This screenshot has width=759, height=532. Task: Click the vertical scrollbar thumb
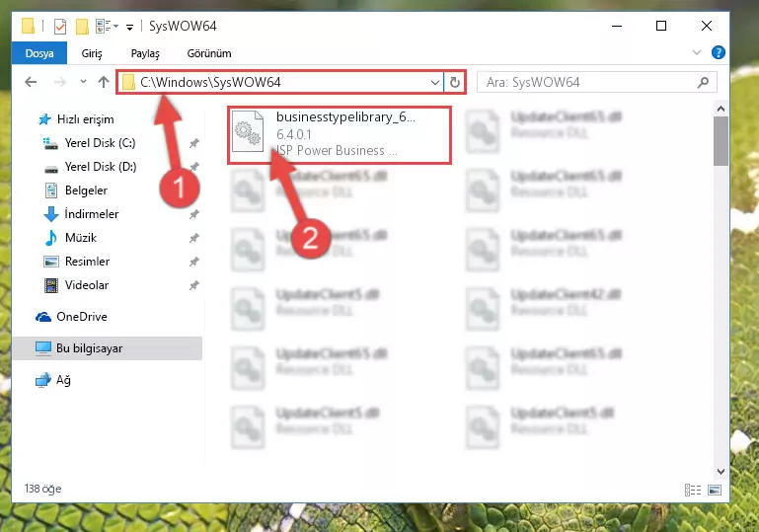[721, 141]
